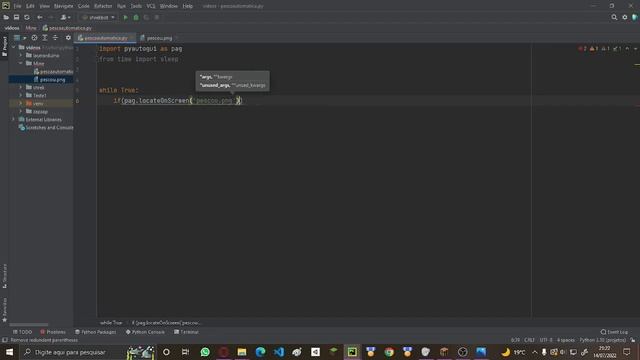This screenshot has width=640, height=360.
Task: Click the Project panel horizontal scrollbar
Action: (x=29, y=325)
